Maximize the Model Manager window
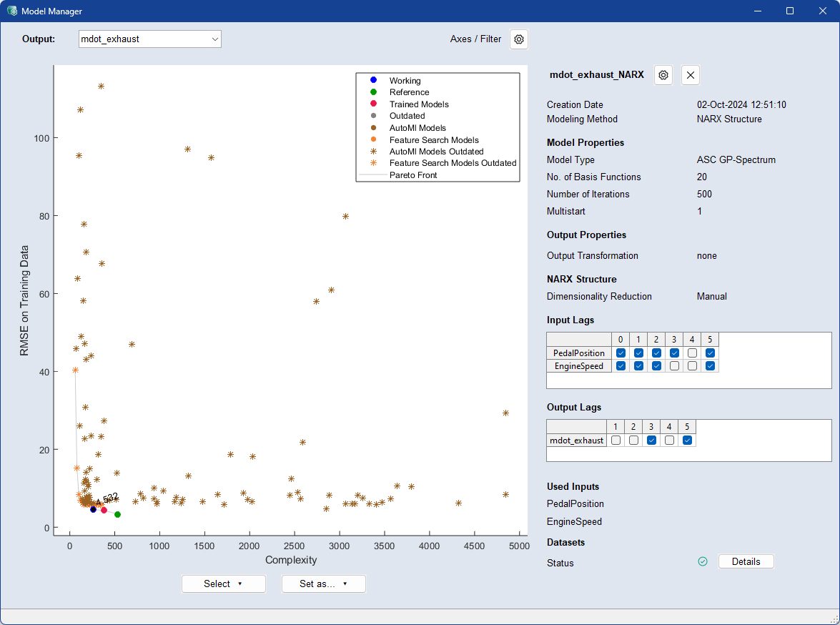 [x=789, y=11]
